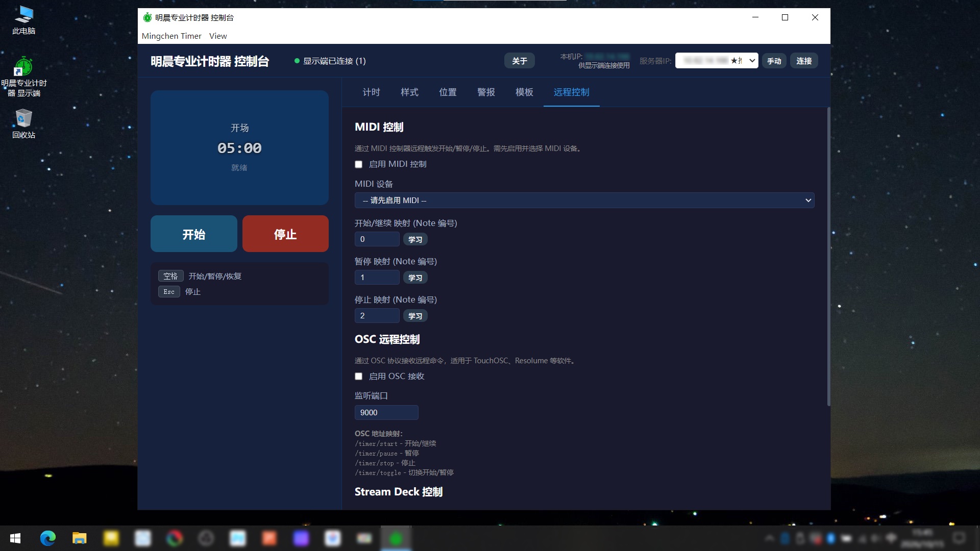Focus the 停止 映射 Note number field
This screenshot has height=551, width=980.
tap(377, 316)
